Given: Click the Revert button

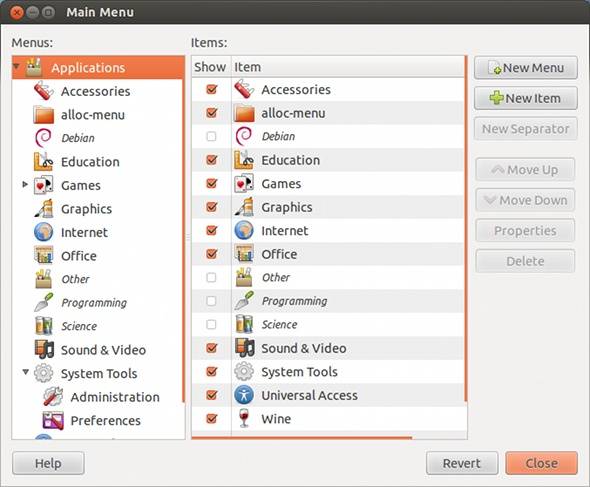Looking at the screenshot, I should point(462,463).
